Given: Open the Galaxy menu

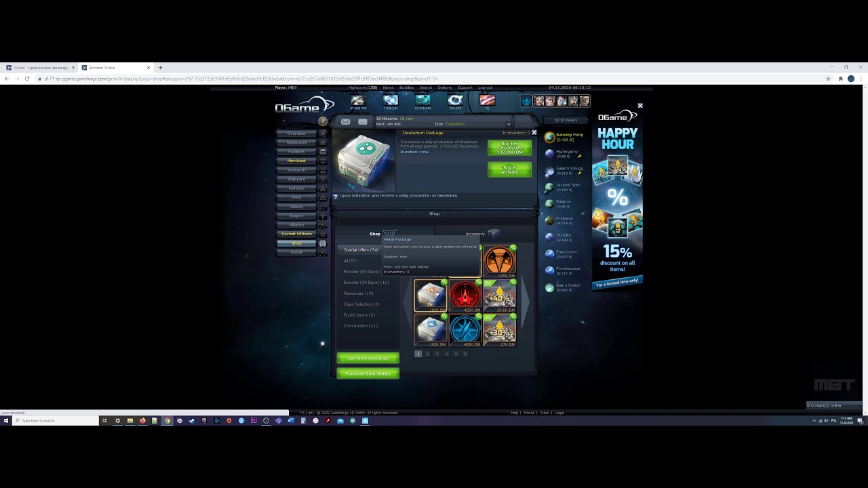Looking at the screenshot, I should (296, 206).
